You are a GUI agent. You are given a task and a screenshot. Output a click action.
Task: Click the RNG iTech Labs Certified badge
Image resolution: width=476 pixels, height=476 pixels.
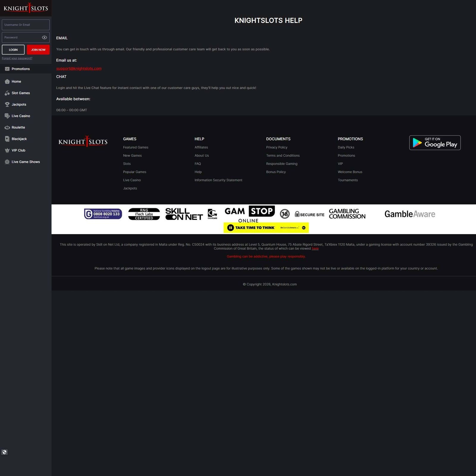pos(144,214)
